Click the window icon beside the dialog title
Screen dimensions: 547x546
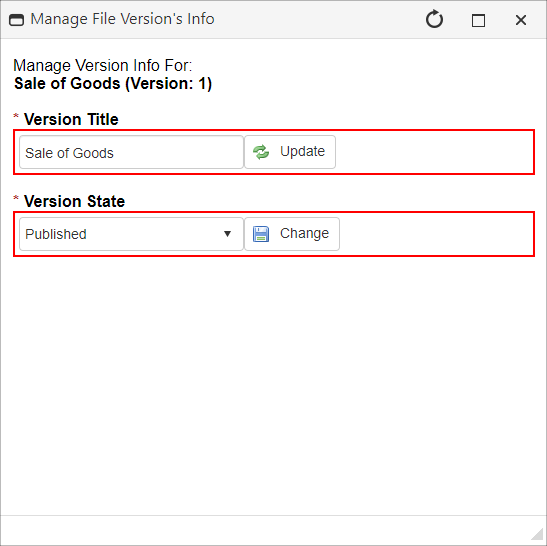[x=16, y=20]
